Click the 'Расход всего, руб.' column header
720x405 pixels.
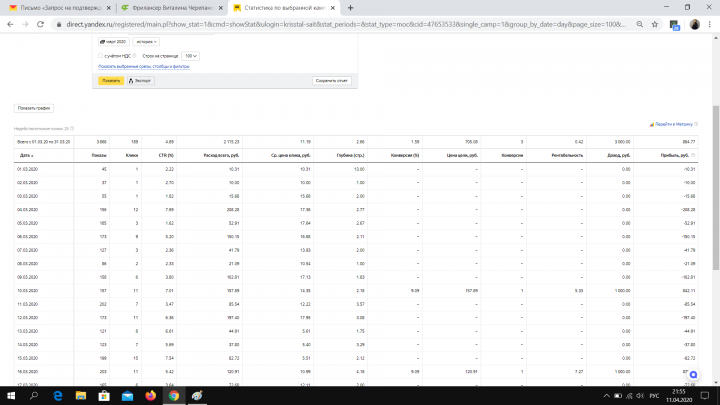click(x=221, y=156)
